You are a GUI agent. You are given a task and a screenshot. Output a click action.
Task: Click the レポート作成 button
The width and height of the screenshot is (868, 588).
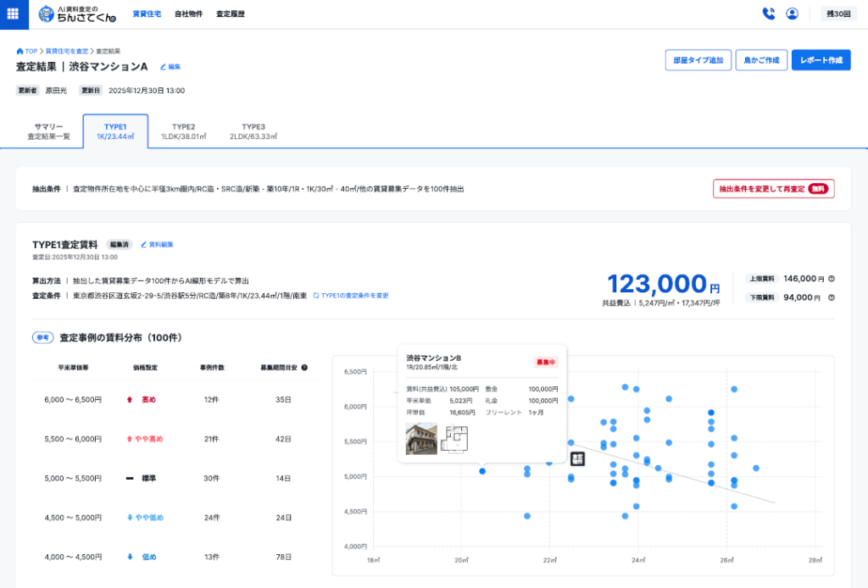click(821, 60)
